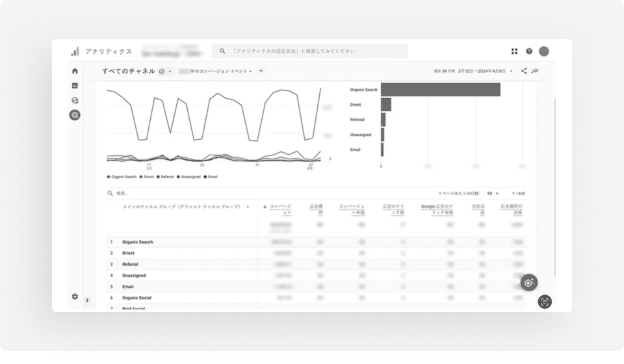Open the help question mark icon
The image size is (624, 364).
click(x=529, y=51)
